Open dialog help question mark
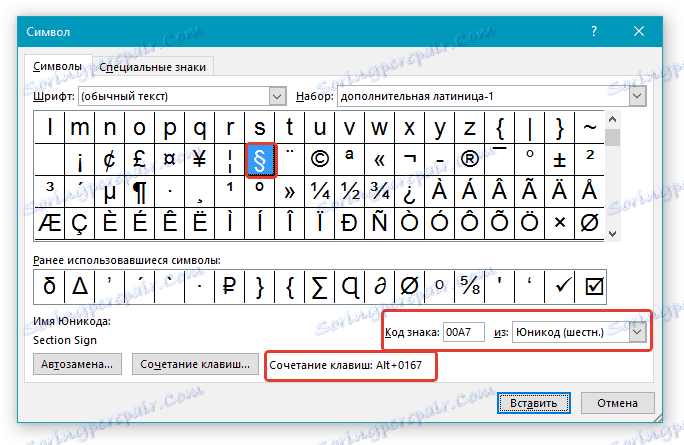 pos(594,31)
